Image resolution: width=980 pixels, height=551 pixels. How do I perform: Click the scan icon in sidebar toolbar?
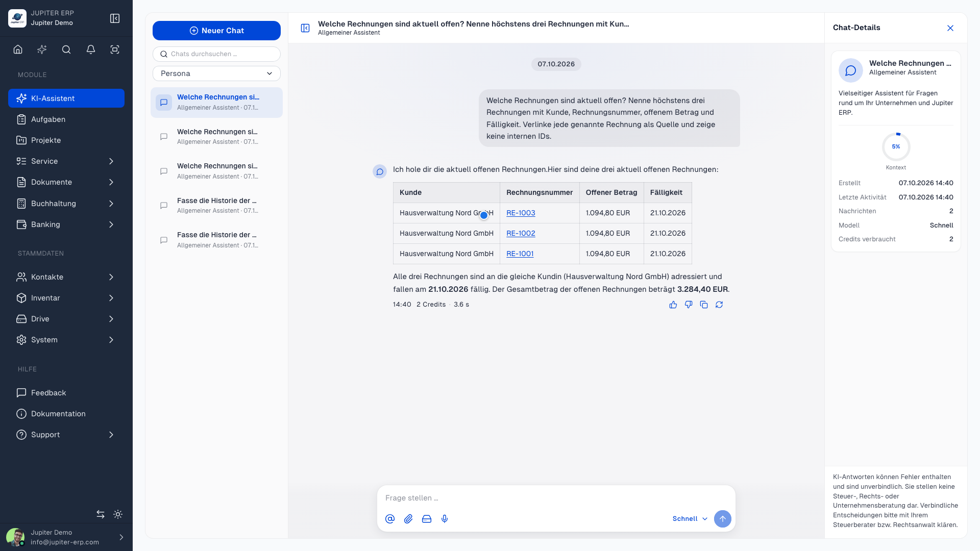[x=115, y=49]
